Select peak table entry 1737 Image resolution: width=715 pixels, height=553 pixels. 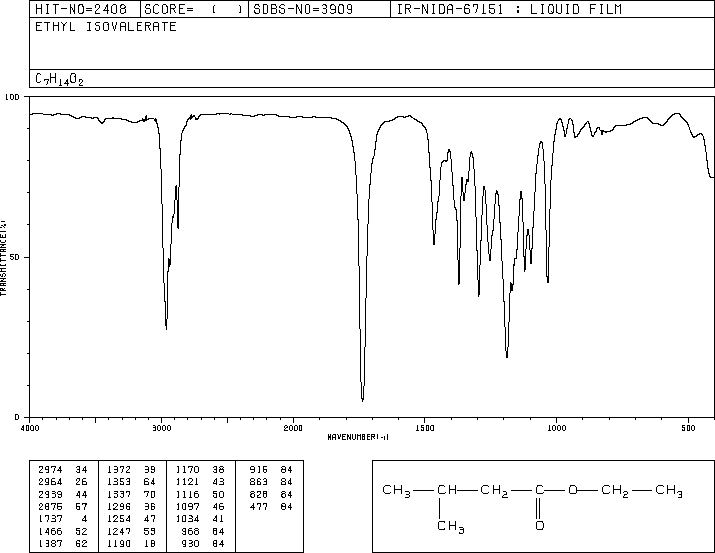(51, 519)
